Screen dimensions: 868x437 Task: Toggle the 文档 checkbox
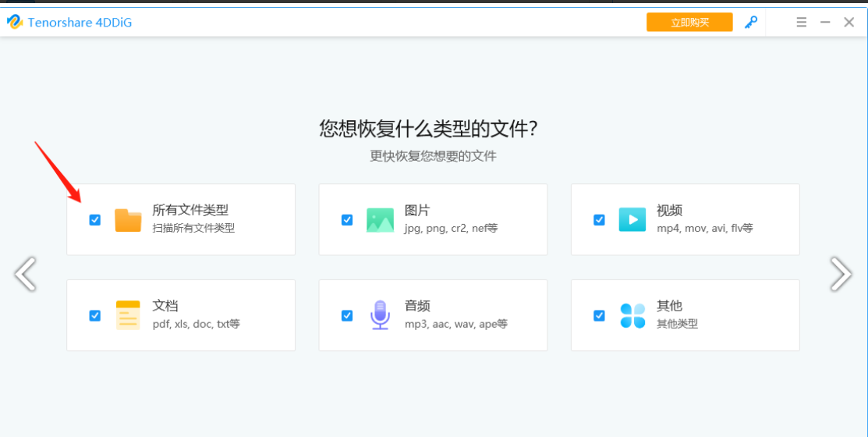(x=95, y=316)
